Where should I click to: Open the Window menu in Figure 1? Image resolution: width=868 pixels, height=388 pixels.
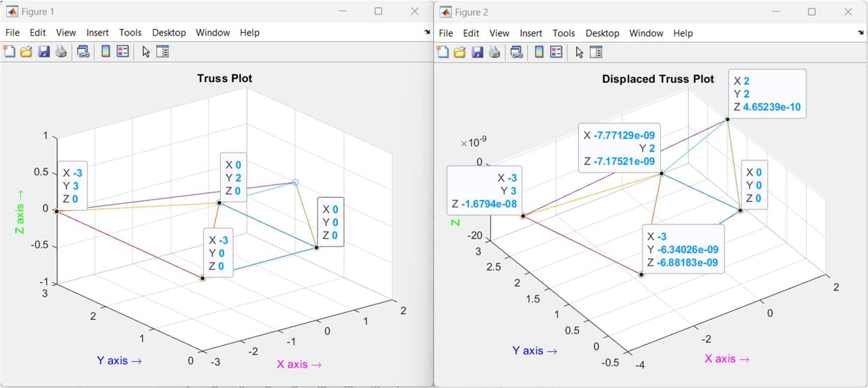[213, 33]
